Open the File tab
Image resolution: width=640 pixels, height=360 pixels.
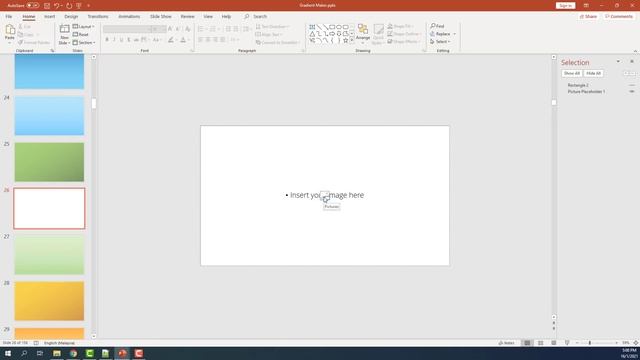[x=9, y=17]
